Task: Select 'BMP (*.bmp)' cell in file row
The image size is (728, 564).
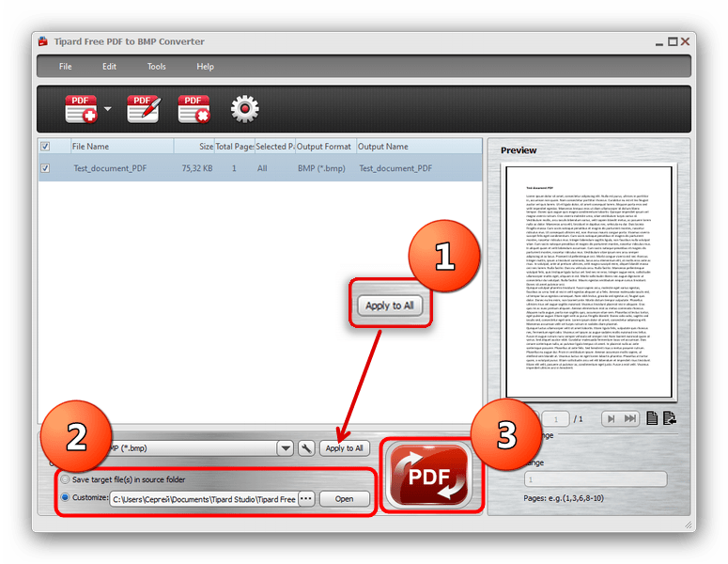Action: 321,168
